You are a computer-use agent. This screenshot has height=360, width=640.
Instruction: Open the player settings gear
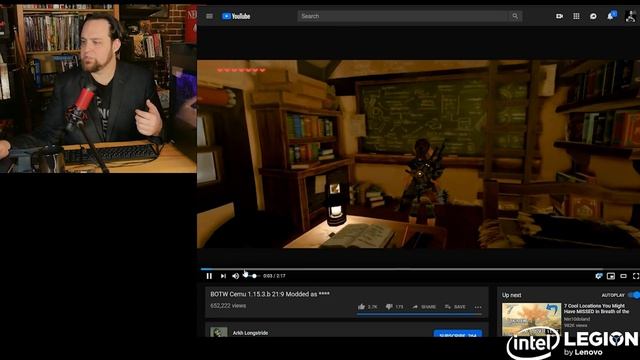click(x=598, y=276)
